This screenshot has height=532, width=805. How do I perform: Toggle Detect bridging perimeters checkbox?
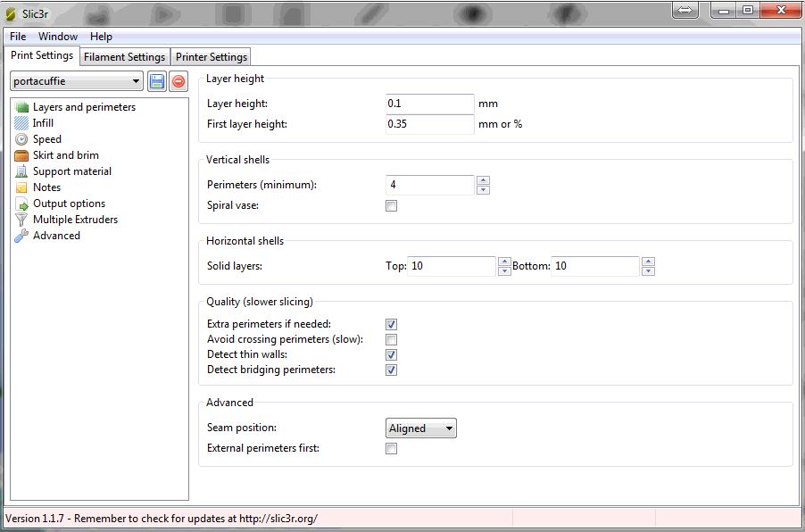click(x=391, y=370)
